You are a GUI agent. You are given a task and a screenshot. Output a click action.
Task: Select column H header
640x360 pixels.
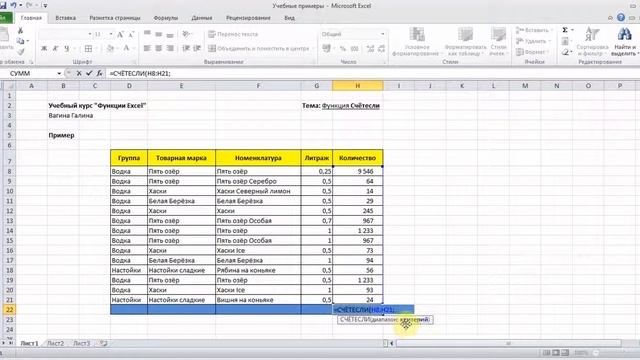[358, 86]
